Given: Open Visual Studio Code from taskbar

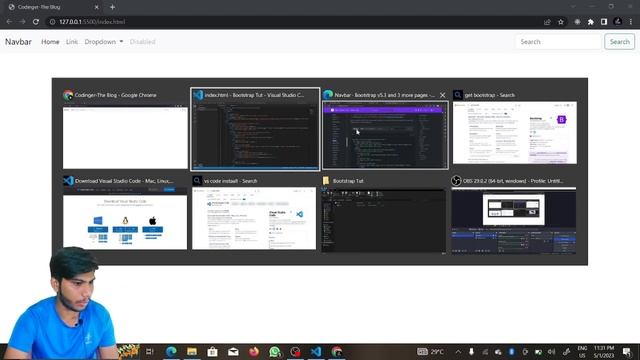Looking at the screenshot, I should point(316,351).
